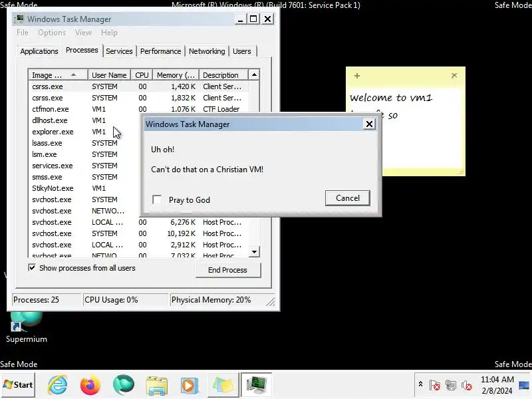Show hidden tray icons arrow

coord(420,384)
